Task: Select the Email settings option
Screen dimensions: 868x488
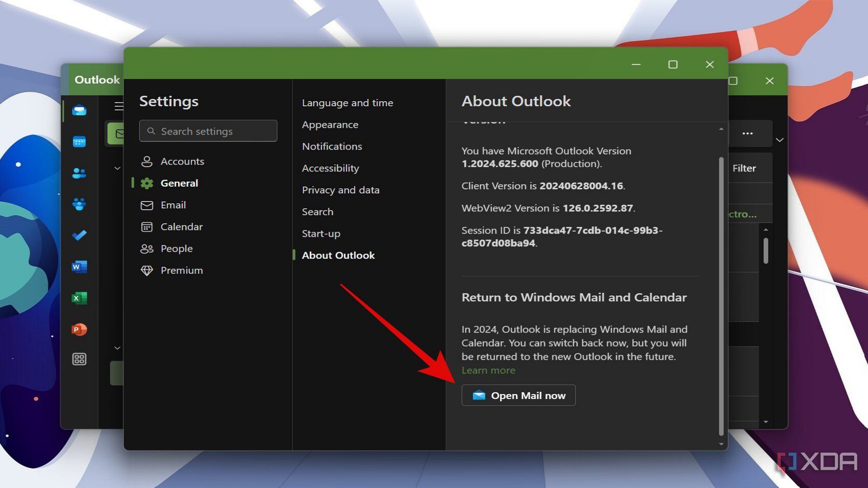Action: point(173,204)
